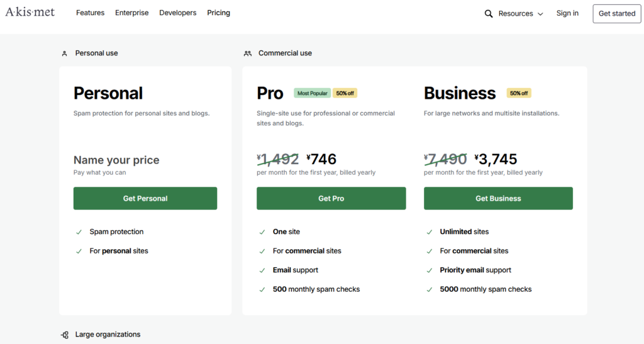The width and height of the screenshot is (644, 344).
Task: Click the checkmark beside One site
Action: click(262, 232)
